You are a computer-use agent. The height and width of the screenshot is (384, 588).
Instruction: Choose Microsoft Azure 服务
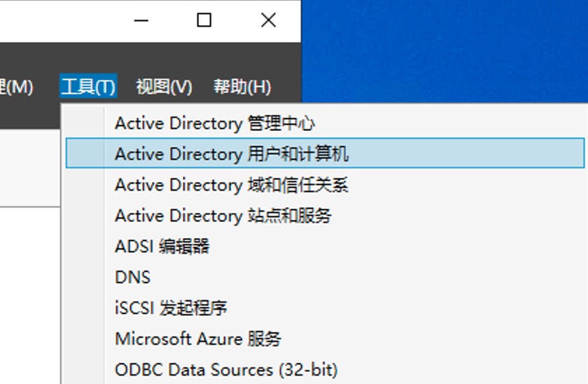[x=197, y=339]
